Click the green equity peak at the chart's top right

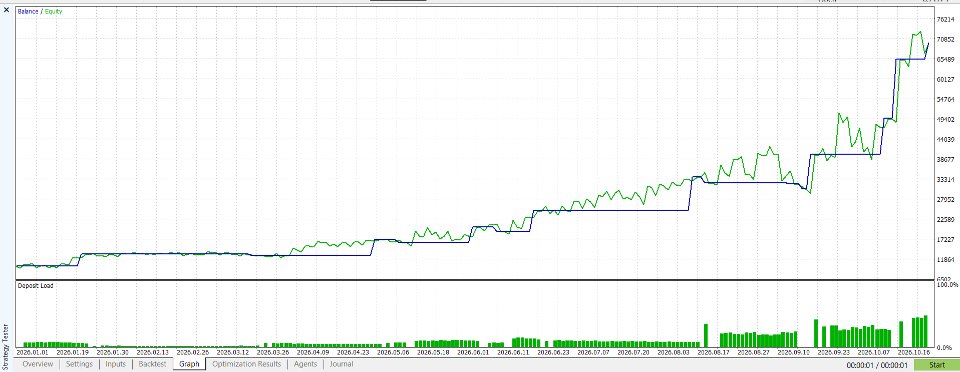pyautogui.click(x=919, y=32)
